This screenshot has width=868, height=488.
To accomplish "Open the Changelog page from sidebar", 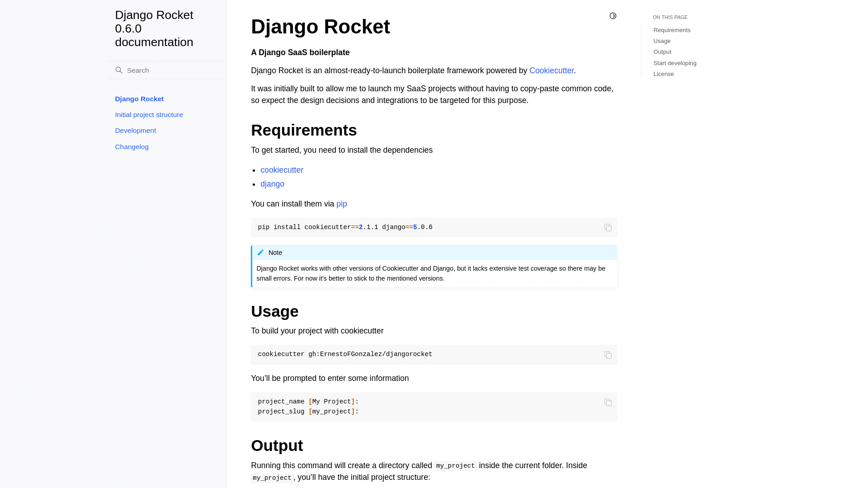I will [132, 146].
